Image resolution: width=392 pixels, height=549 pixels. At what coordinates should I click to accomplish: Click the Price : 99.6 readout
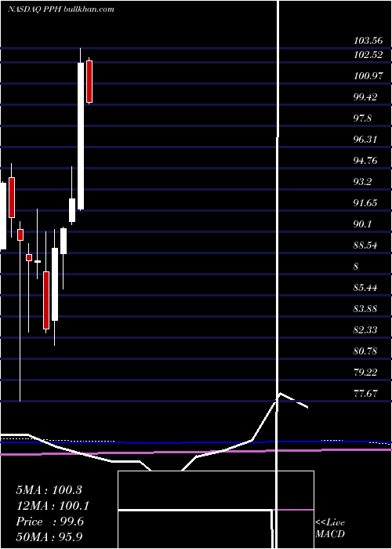(x=49, y=522)
